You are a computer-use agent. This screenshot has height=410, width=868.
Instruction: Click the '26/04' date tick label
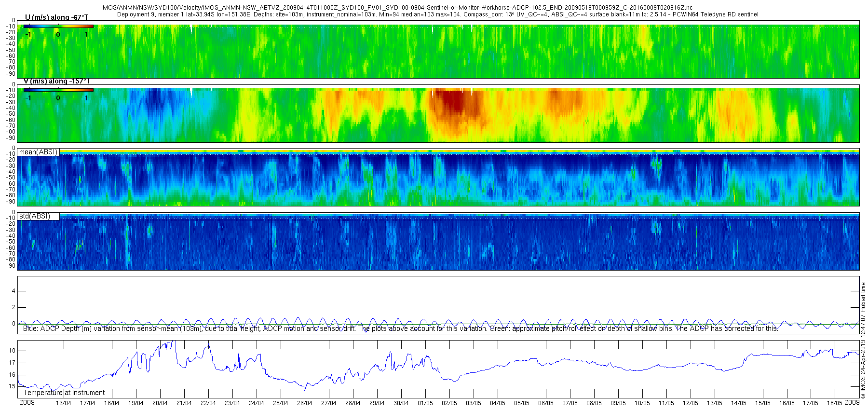click(305, 403)
